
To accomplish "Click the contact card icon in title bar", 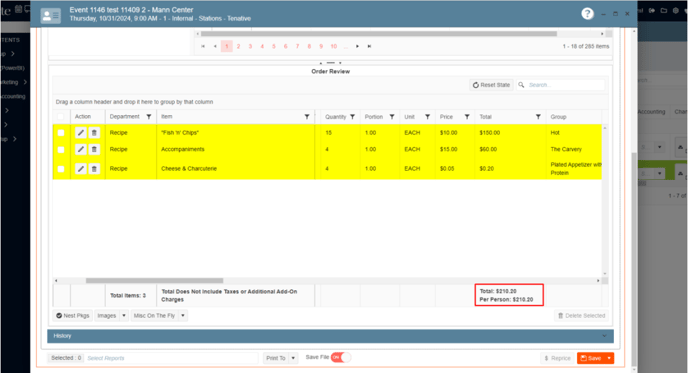I will point(50,15).
